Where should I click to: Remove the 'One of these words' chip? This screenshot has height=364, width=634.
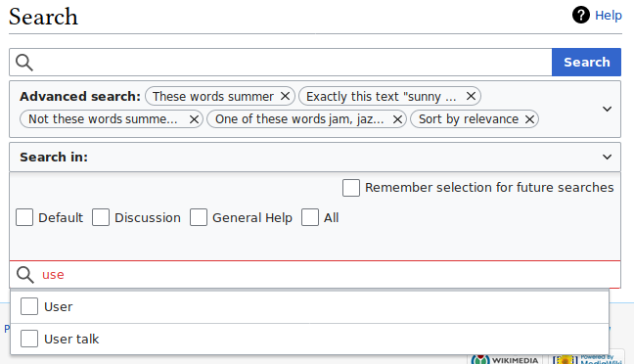pos(397,119)
